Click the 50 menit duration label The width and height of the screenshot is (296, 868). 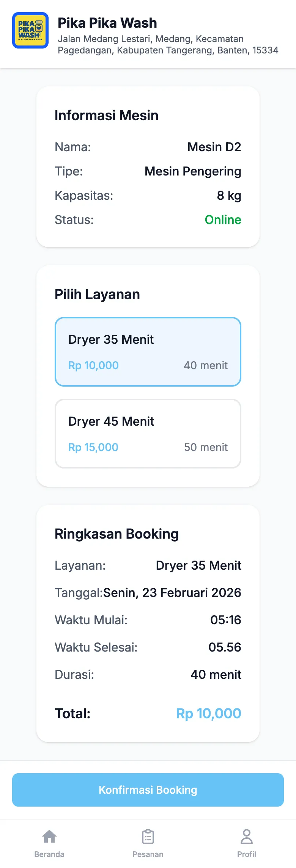206,447
